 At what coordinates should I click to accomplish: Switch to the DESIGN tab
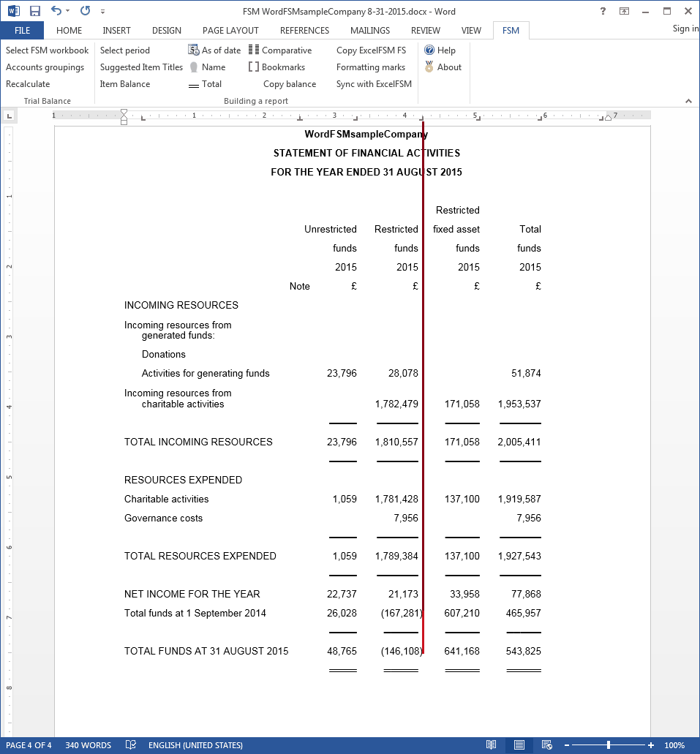coord(167,30)
